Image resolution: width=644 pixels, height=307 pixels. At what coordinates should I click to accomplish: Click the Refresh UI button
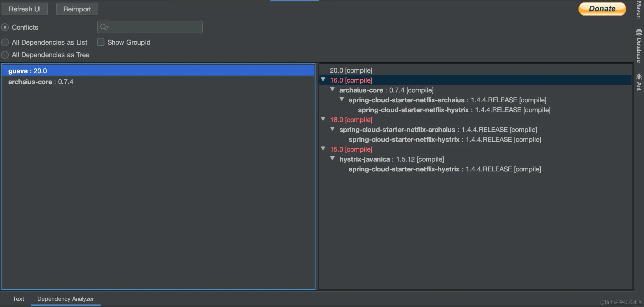25,9
